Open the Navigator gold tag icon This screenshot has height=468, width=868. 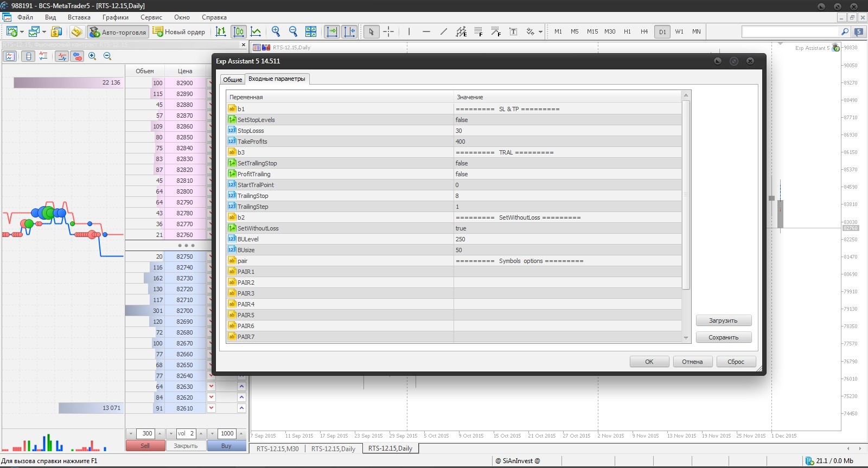(76, 31)
